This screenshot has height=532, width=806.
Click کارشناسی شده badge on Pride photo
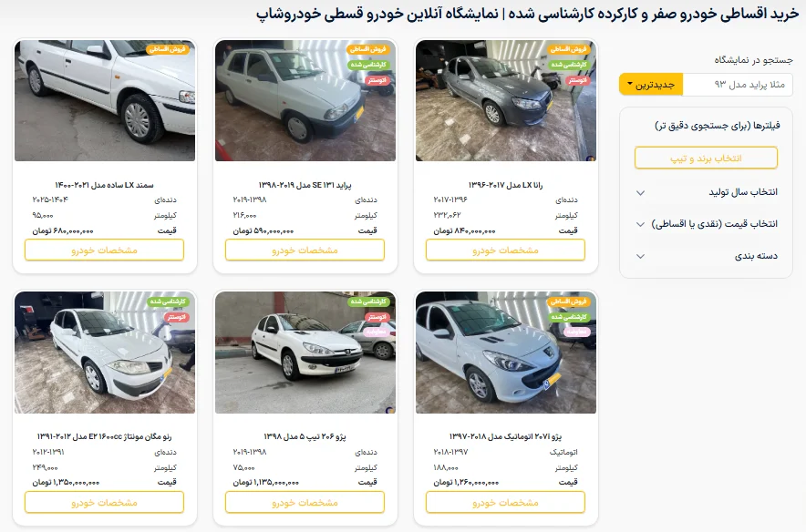tap(368, 65)
